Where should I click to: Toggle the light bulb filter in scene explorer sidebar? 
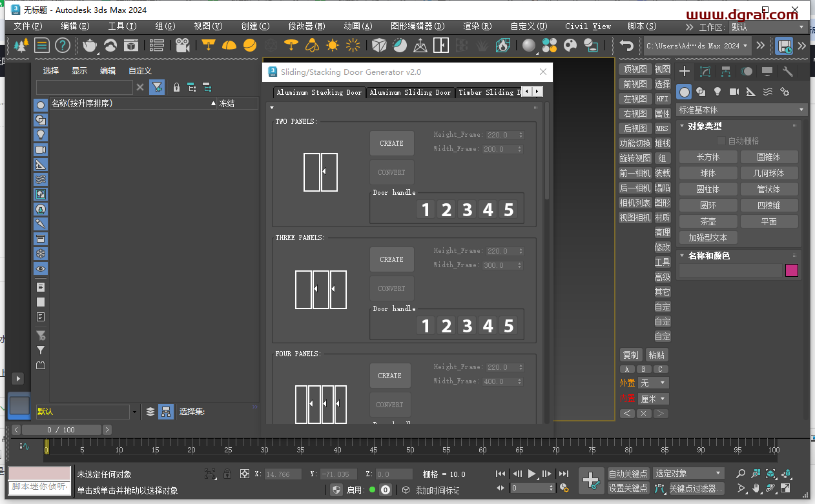[x=41, y=135]
